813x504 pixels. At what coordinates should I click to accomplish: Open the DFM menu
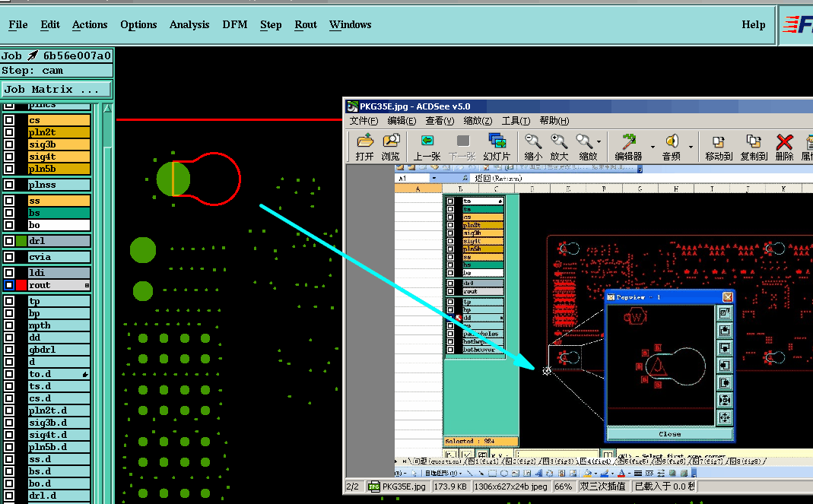point(235,24)
